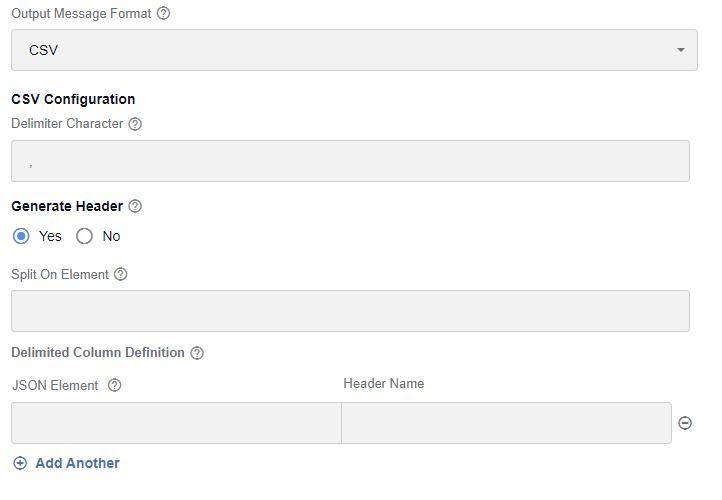Image resolution: width=722 pixels, height=500 pixels.
Task: Click the Header Name column label
Action: click(x=384, y=384)
